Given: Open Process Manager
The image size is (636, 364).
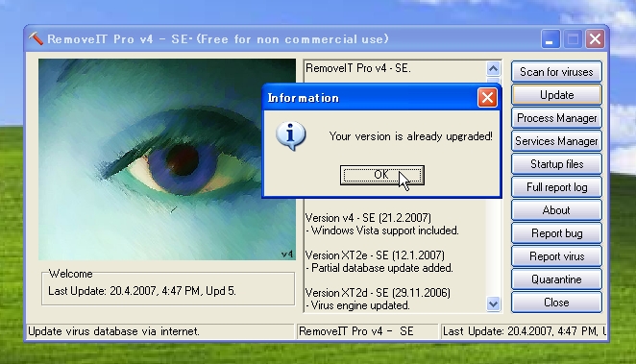Looking at the screenshot, I should (556, 118).
